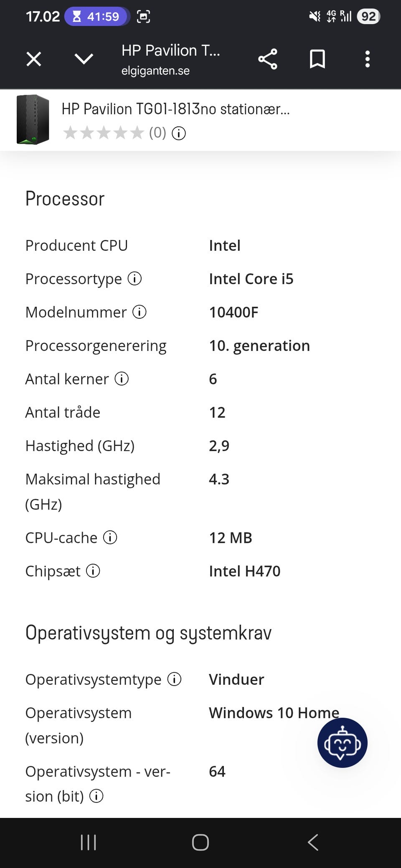Open recent apps from navigation bar
Image resolution: width=401 pixels, height=868 pixels.
point(88,842)
